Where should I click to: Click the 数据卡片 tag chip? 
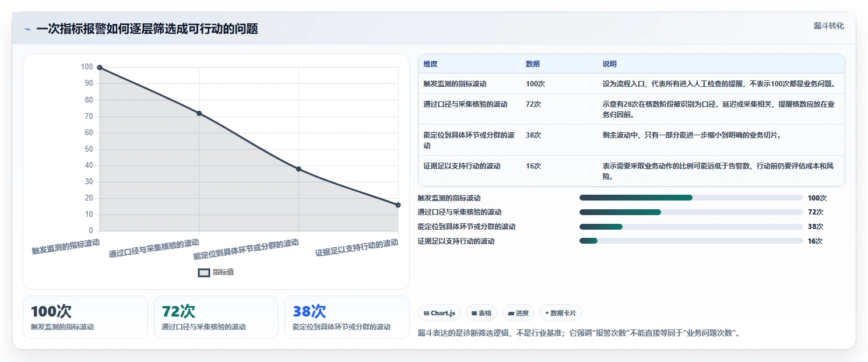coord(560,313)
